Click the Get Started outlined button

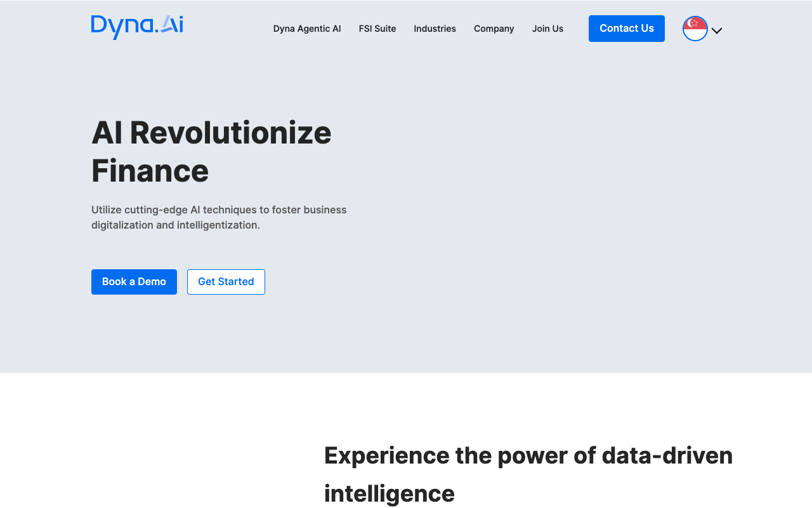pos(226,281)
